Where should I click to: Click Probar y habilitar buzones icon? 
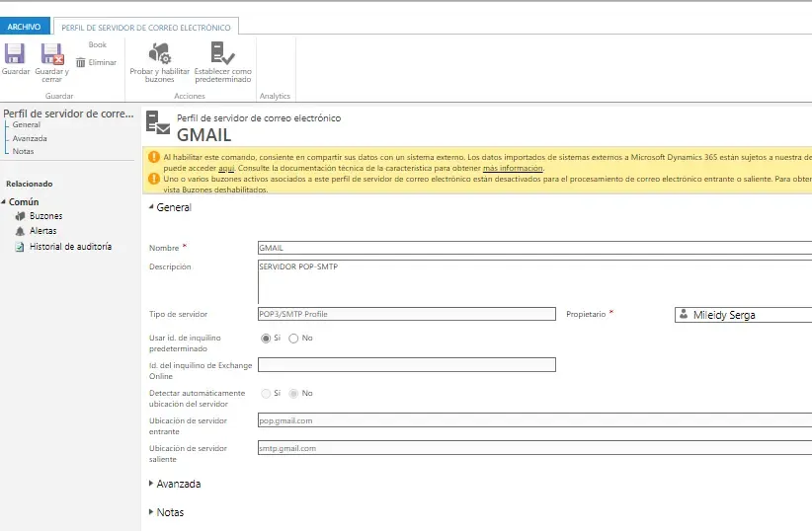point(159,54)
